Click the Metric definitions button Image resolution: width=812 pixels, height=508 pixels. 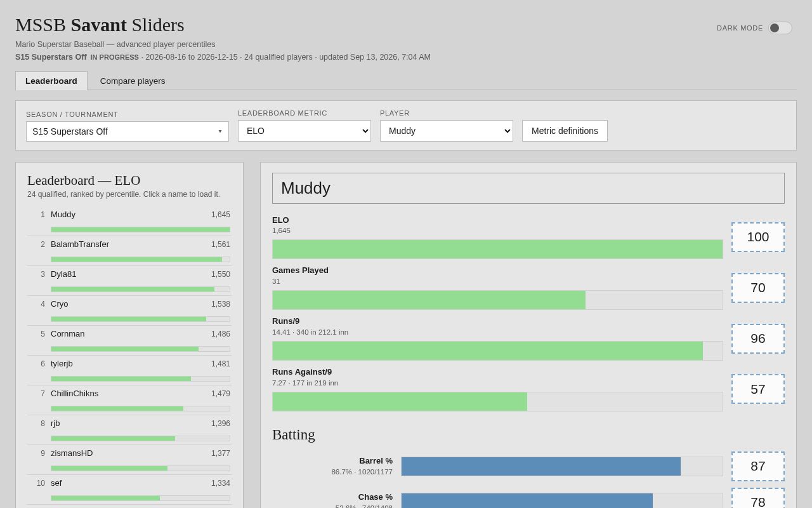point(565,131)
